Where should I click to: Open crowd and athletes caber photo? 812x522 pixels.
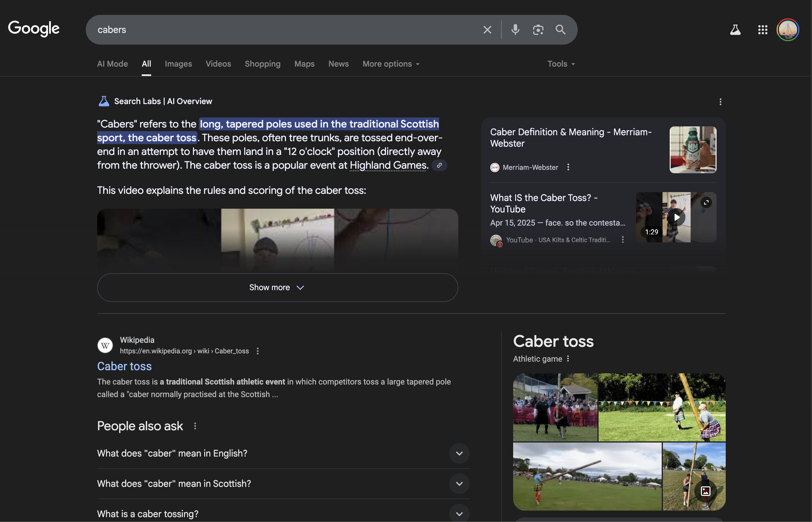(555, 407)
